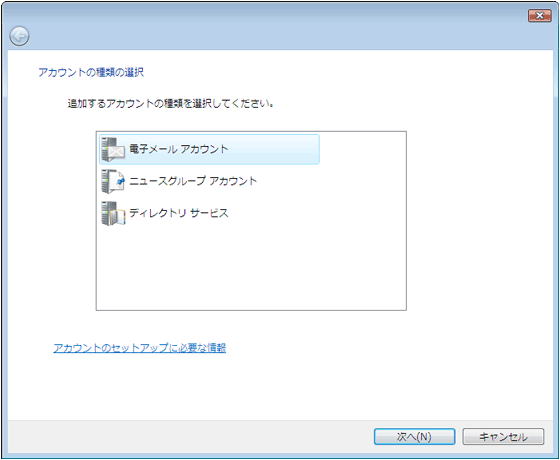Close the dialog with the red X
This screenshot has height=460, width=560.
point(540,16)
